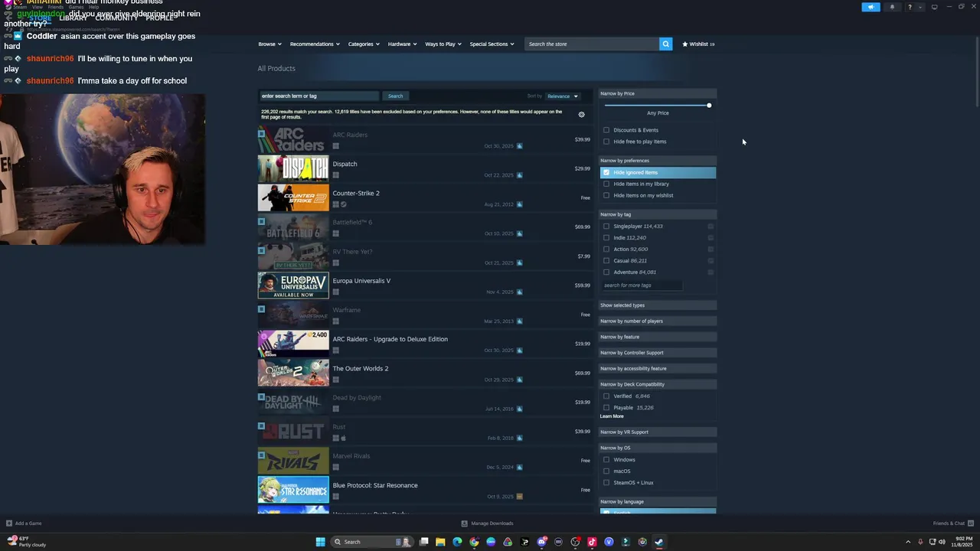Click the Windows Start icon in taskbar
Image resolution: width=980 pixels, height=551 pixels.
tap(321, 542)
